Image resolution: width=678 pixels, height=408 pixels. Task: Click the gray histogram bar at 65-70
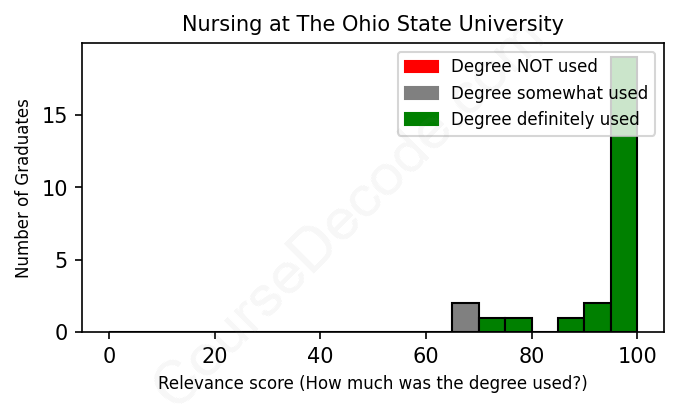[465, 317]
